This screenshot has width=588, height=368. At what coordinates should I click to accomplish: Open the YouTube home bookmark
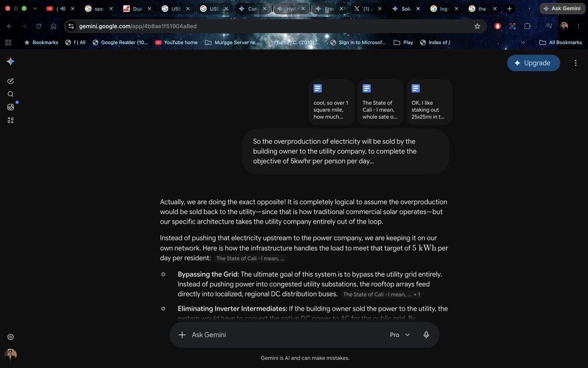pos(176,43)
